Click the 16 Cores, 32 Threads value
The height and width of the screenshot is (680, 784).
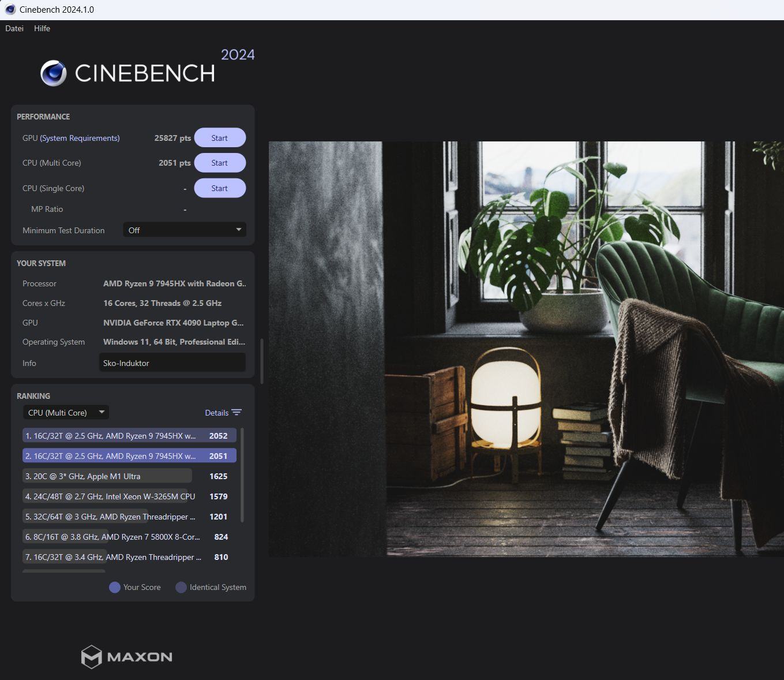click(x=162, y=303)
